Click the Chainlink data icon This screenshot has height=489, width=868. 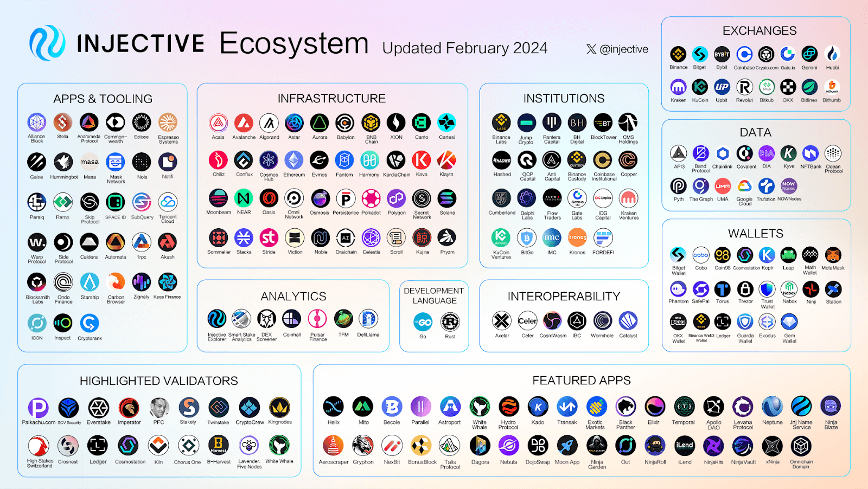point(722,153)
